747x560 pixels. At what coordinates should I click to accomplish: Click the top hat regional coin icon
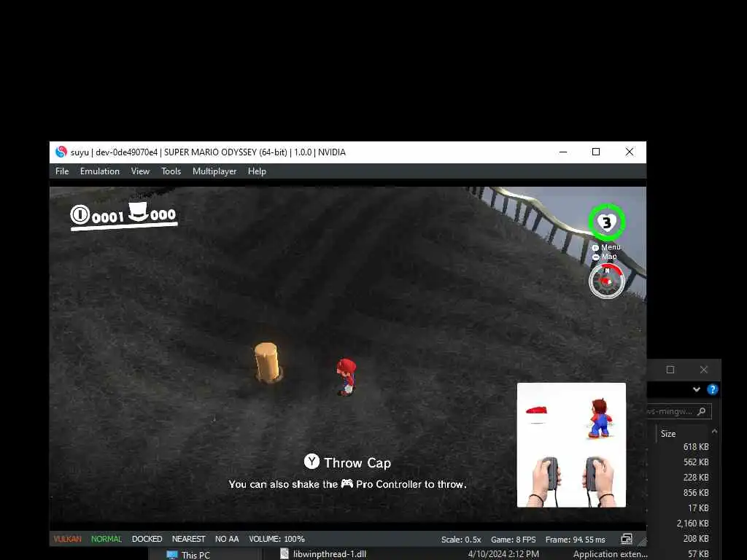tap(138, 212)
